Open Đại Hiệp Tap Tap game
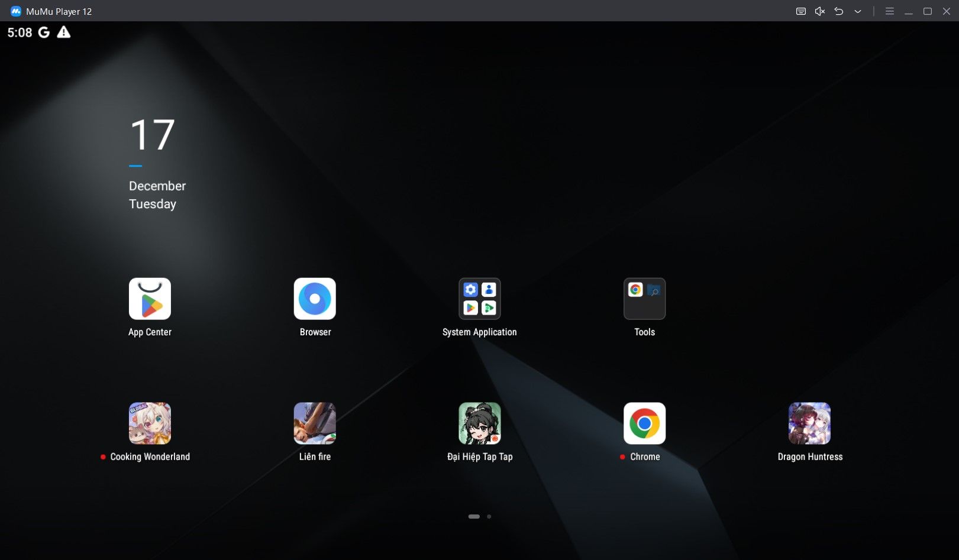Viewport: 959px width, 560px height. (x=480, y=423)
